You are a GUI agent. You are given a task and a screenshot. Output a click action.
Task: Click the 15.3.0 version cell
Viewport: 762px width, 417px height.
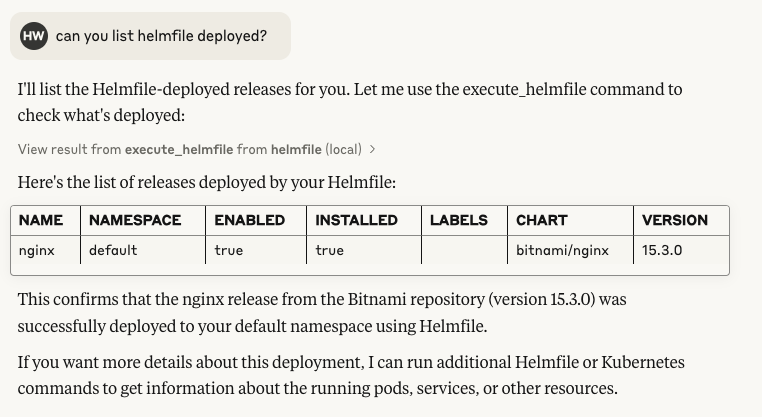coord(681,250)
